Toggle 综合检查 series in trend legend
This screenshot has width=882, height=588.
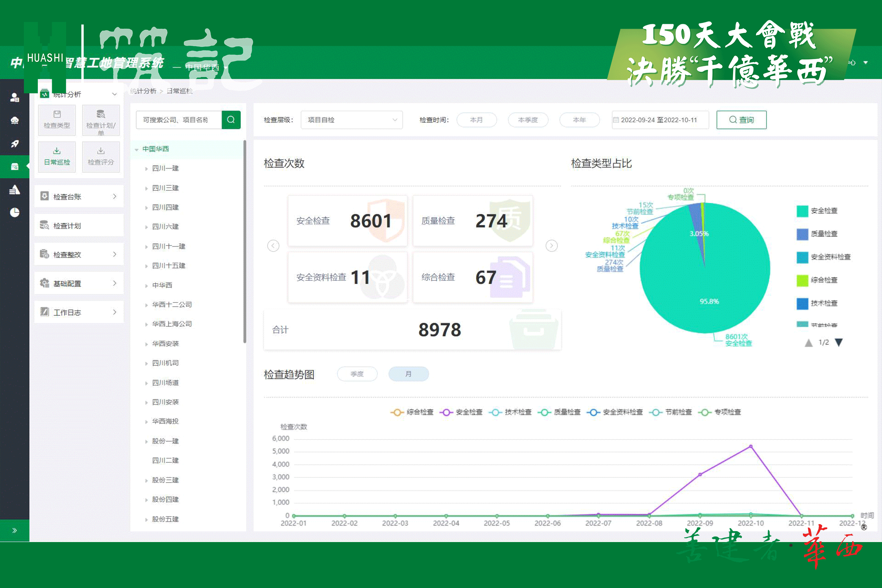click(x=412, y=412)
